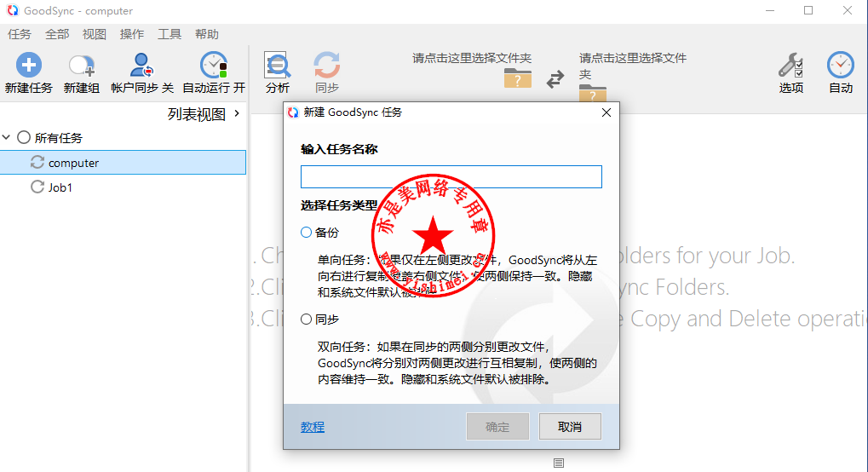Click the Analyze (分析) toolbar icon
Screen dimensions: 868x472
[277, 66]
